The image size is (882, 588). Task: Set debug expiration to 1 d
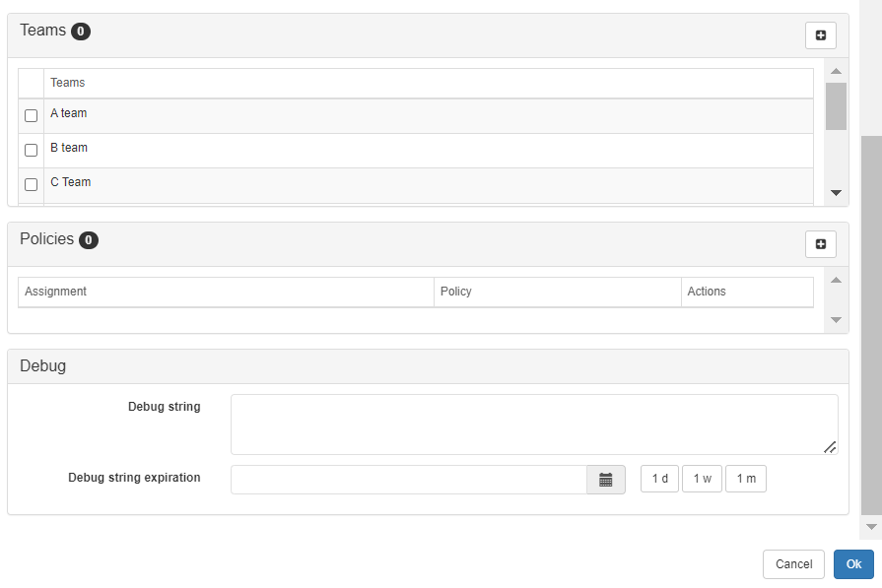tap(660, 479)
